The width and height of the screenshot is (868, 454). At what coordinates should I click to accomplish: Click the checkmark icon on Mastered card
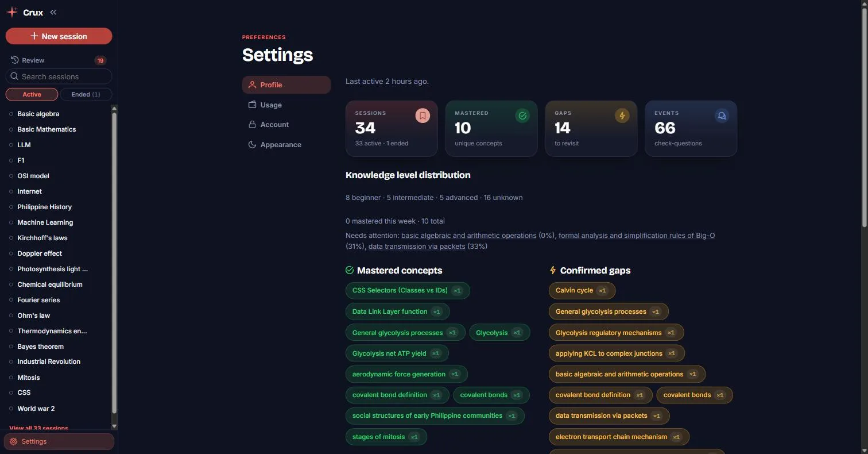[522, 116]
